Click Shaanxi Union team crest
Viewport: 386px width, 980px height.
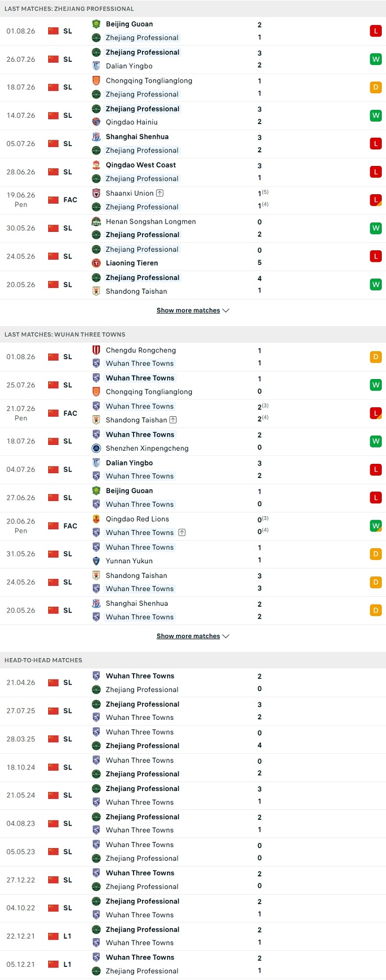(x=96, y=193)
